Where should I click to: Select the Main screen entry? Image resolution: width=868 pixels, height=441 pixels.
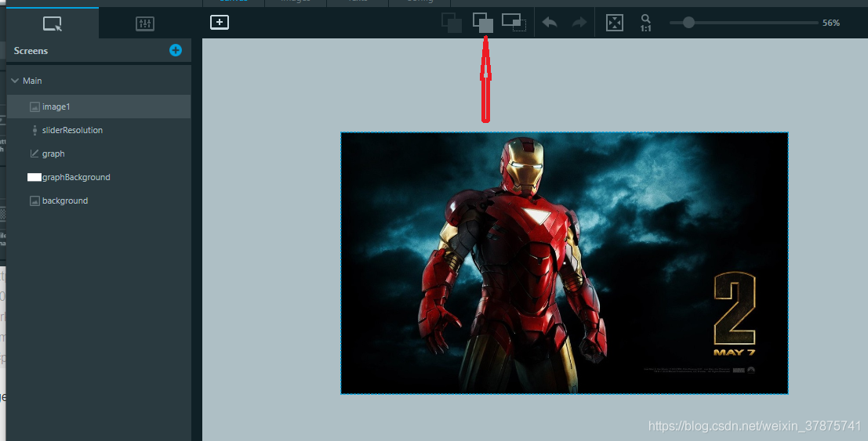click(32, 81)
